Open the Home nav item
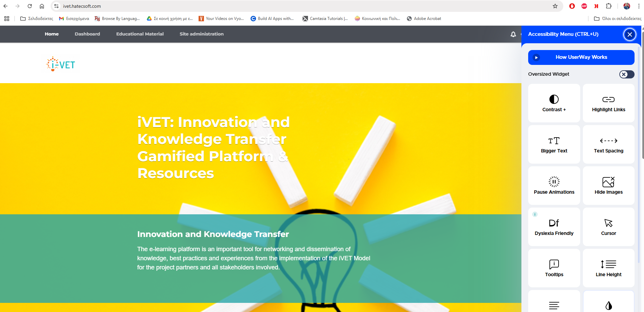 52,34
